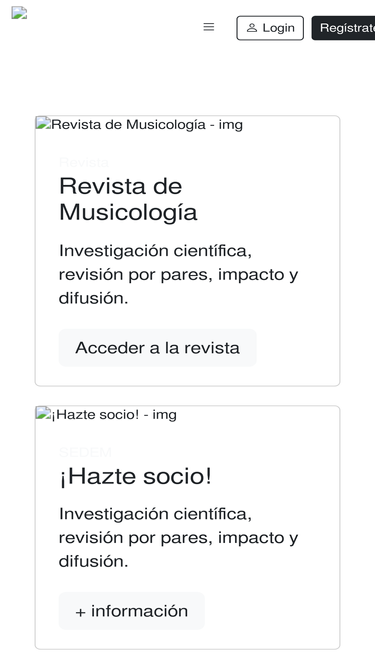Screen dimensions: 375x667
Task: Click the faint 'Revista' category label
Action: point(84,162)
